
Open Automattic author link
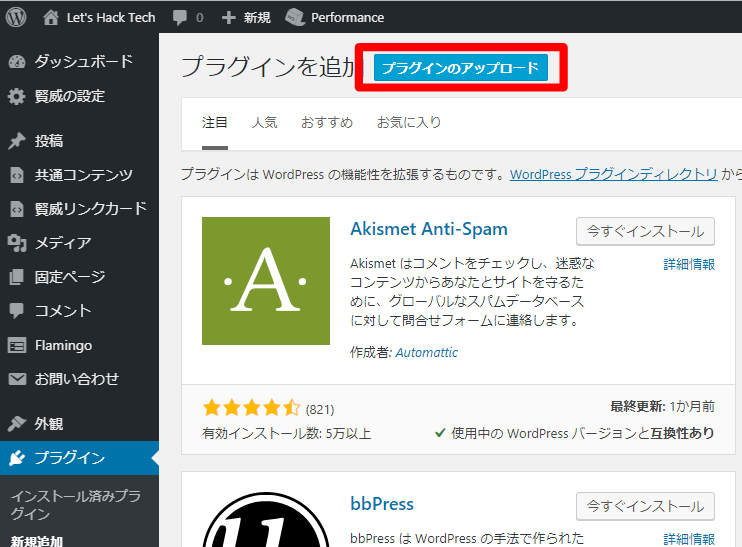427,353
